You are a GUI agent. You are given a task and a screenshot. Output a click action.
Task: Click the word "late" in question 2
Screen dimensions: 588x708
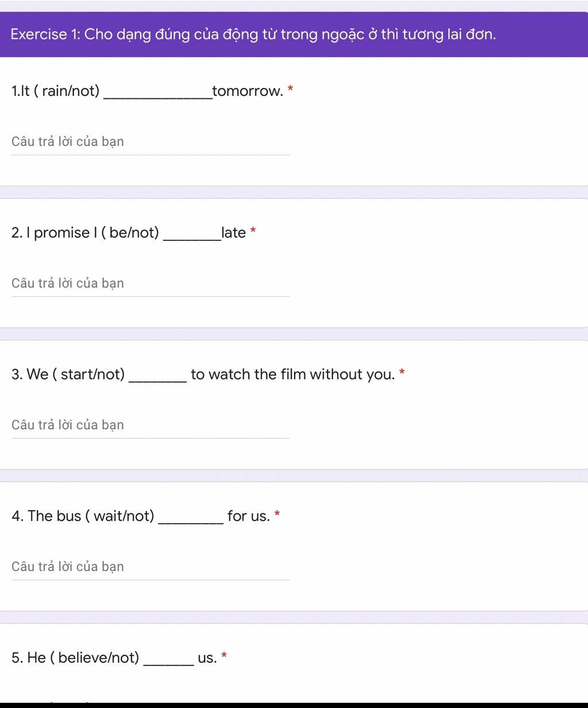click(234, 233)
